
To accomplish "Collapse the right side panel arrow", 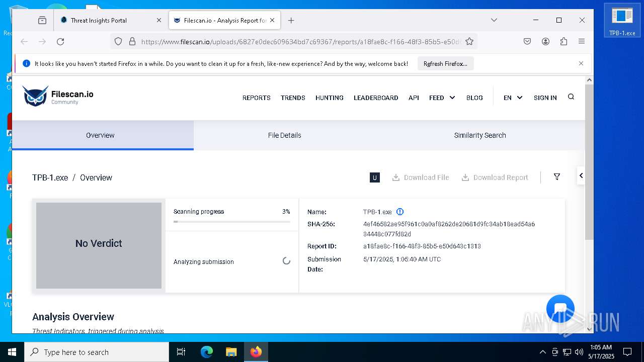I will pos(581,175).
